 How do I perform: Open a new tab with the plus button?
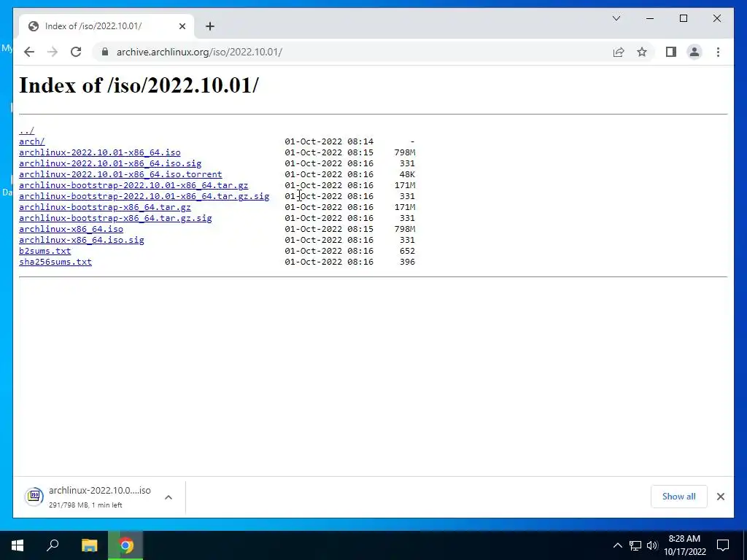tap(210, 26)
